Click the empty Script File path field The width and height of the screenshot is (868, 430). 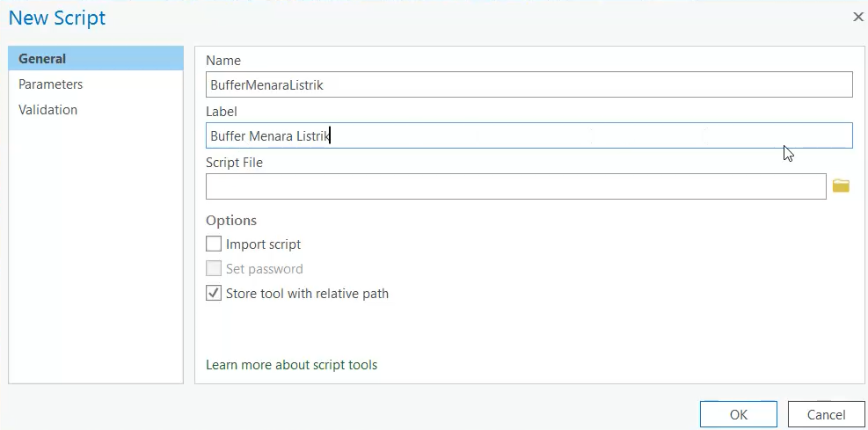coord(515,186)
